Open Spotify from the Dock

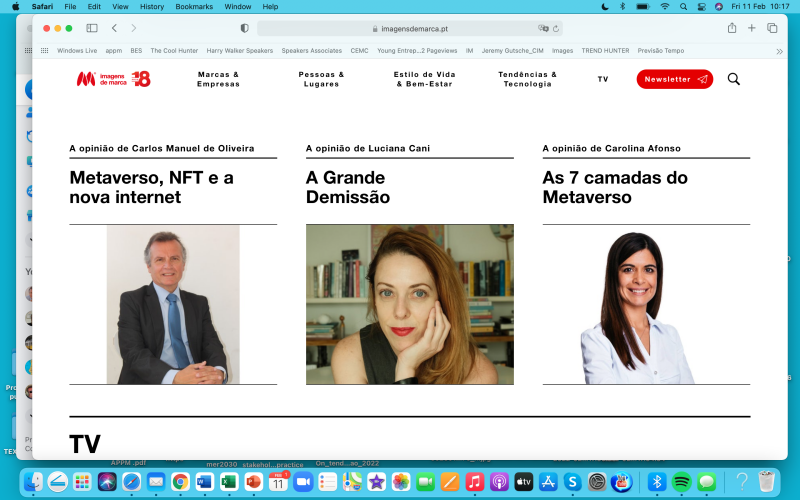click(682, 482)
